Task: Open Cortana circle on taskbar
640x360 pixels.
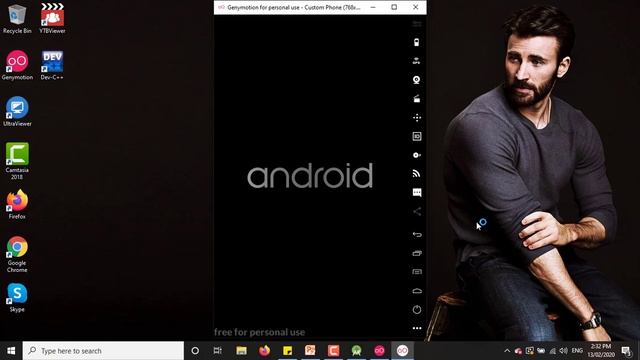Action: pyautogui.click(x=195, y=351)
